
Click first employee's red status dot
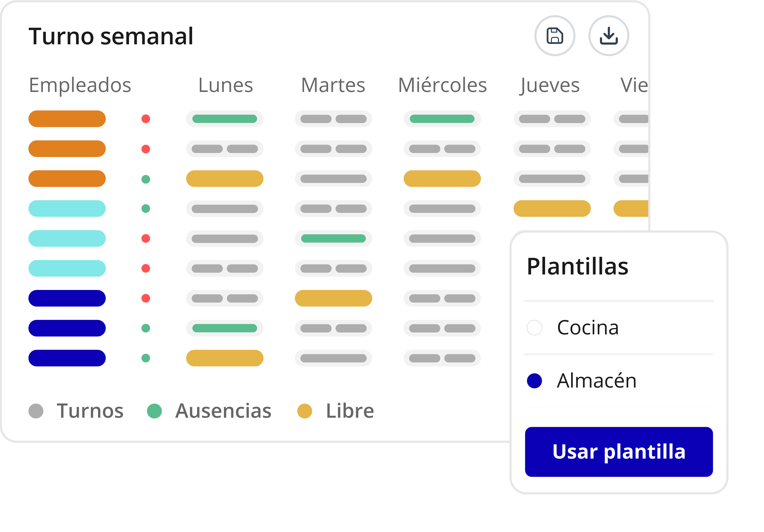(x=146, y=119)
